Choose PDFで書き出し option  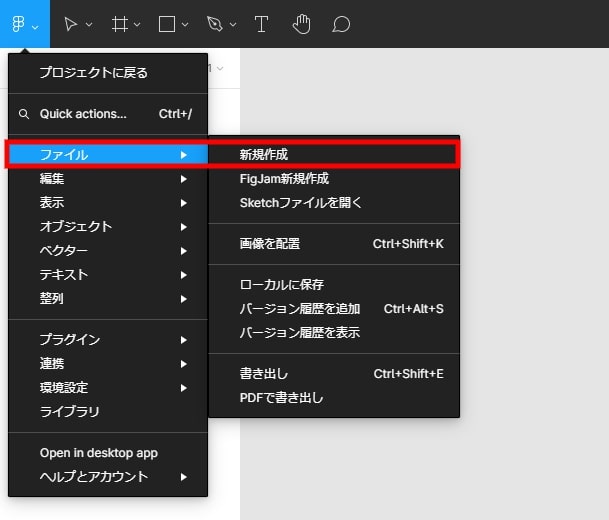point(281,397)
